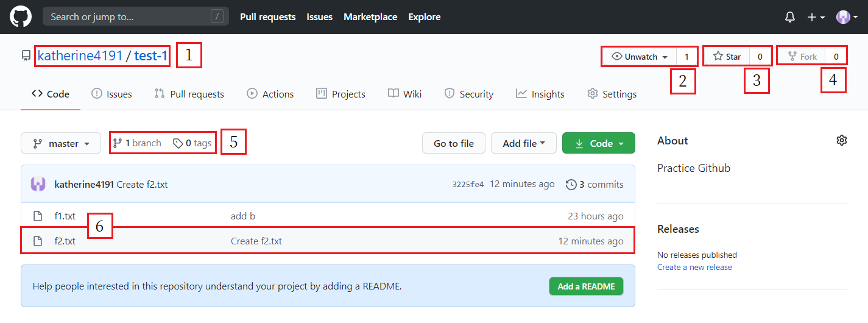868x323 pixels.
Task: Open the latest commit message Create f2.txt
Action: click(x=142, y=184)
